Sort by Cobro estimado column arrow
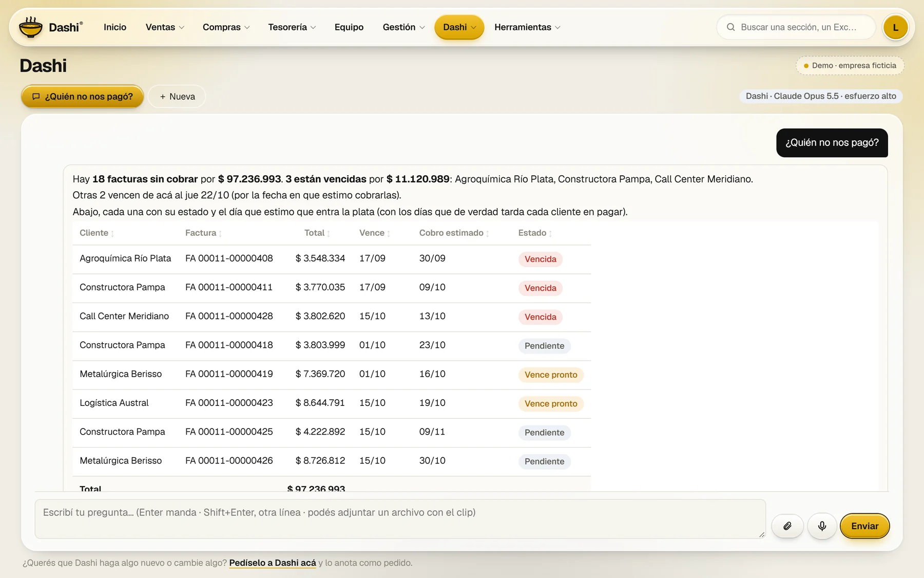924x578 pixels. 487,234
